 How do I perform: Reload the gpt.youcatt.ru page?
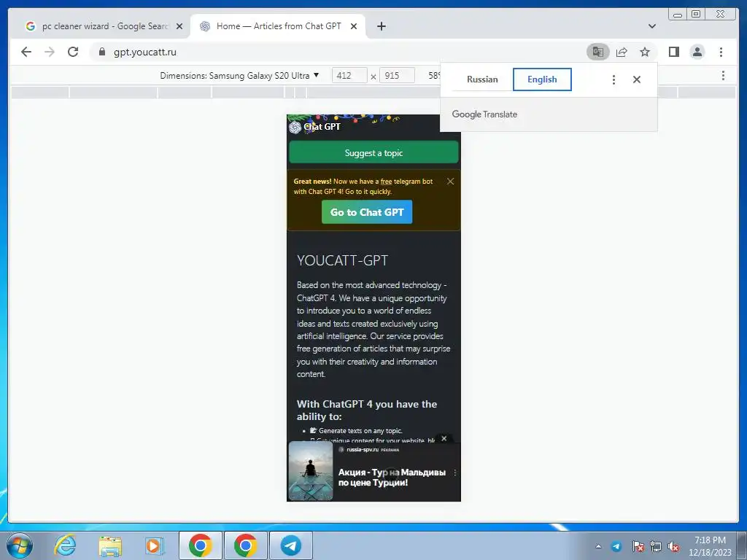click(x=73, y=52)
